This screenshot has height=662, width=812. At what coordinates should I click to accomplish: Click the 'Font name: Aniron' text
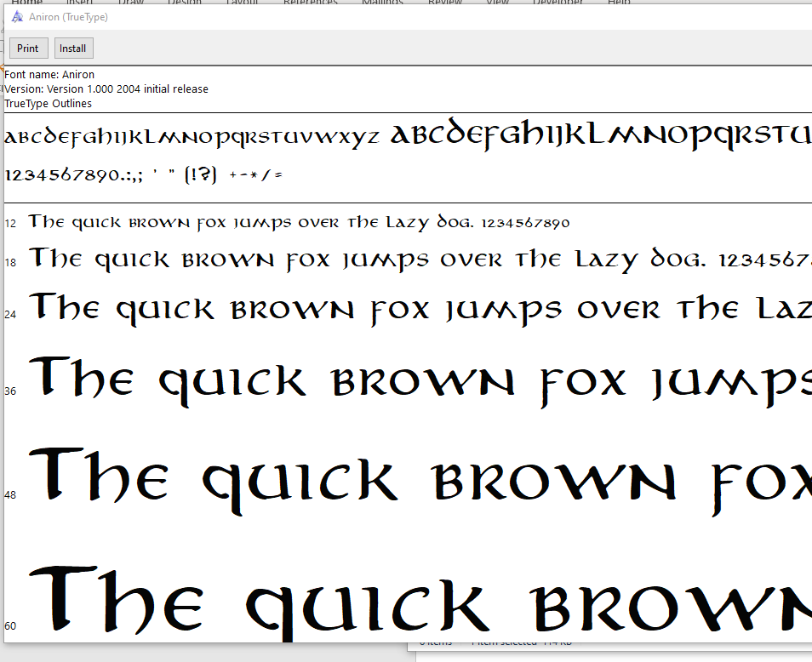coord(49,75)
